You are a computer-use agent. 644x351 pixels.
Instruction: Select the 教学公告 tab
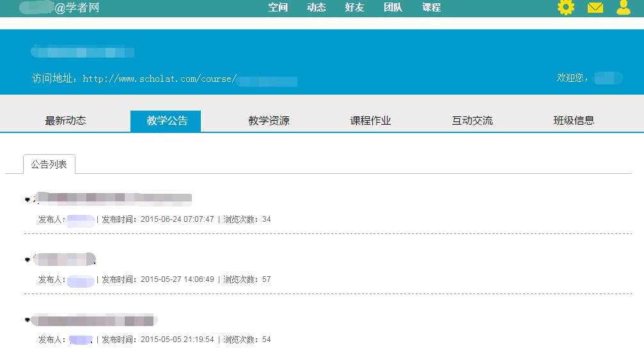[x=166, y=121]
